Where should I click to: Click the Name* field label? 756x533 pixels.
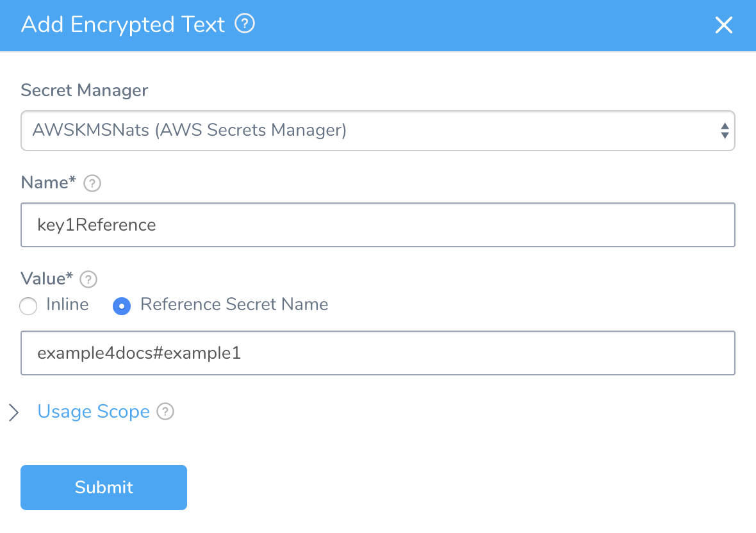tap(48, 183)
